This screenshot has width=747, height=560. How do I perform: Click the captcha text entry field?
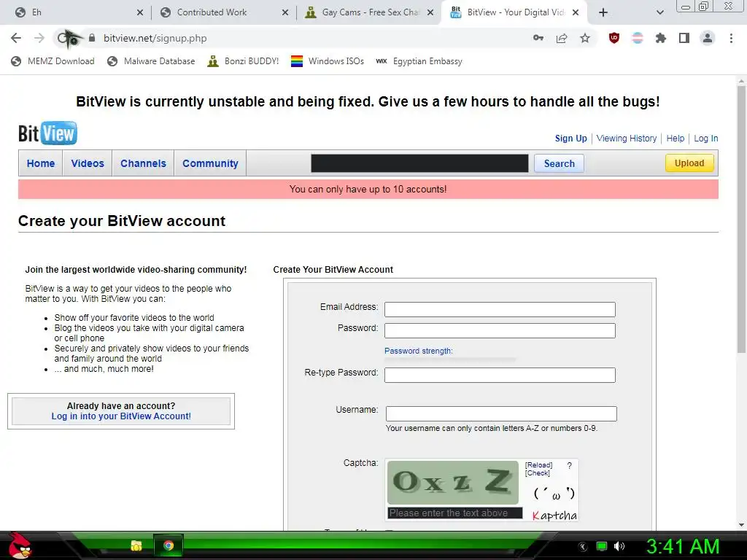455,513
